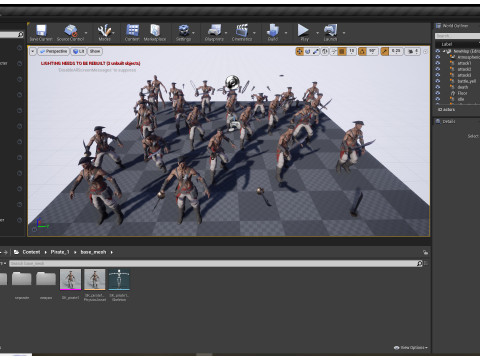Open the Marketplace toolbar icon
This screenshot has height=360, width=480.
coord(155,30)
